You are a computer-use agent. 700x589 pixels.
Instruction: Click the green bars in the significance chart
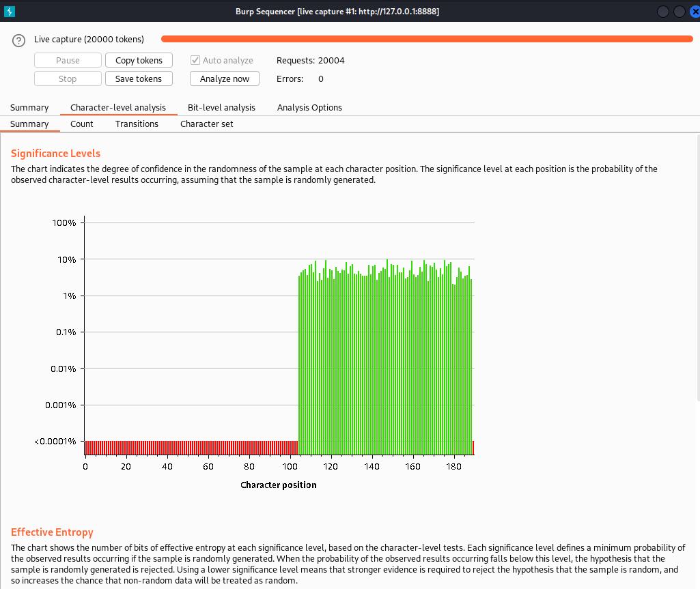pos(384,357)
